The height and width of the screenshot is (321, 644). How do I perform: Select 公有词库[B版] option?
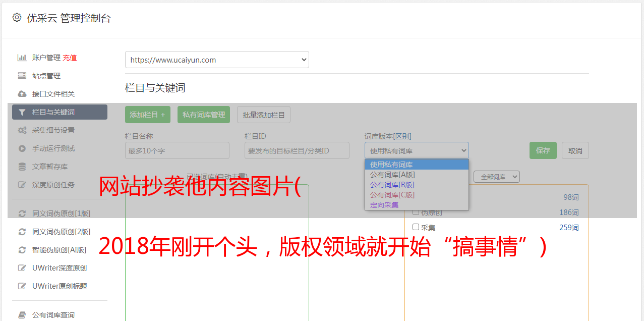(417, 185)
